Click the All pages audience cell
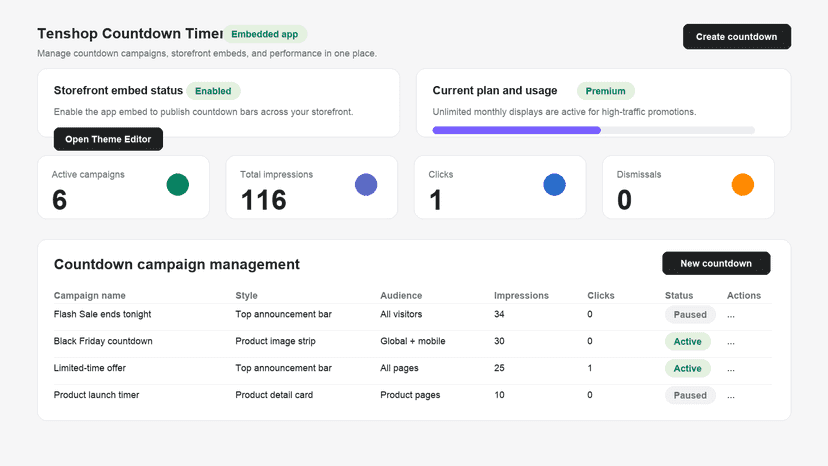Viewport: 828px width, 466px height. tap(399, 368)
